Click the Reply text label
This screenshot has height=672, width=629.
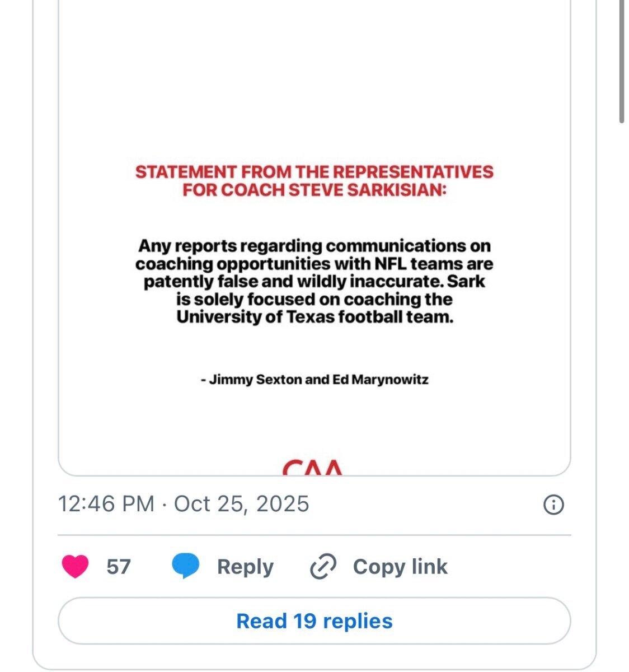point(245,567)
